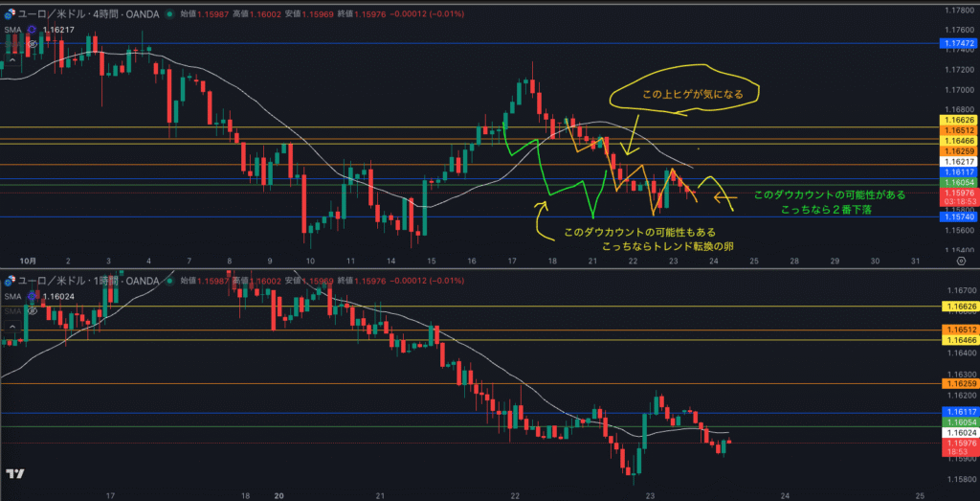This screenshot has height=501, width=980.
Task: Show the hidden SMA indicator in lower chart
Action: tap(32, 310)
